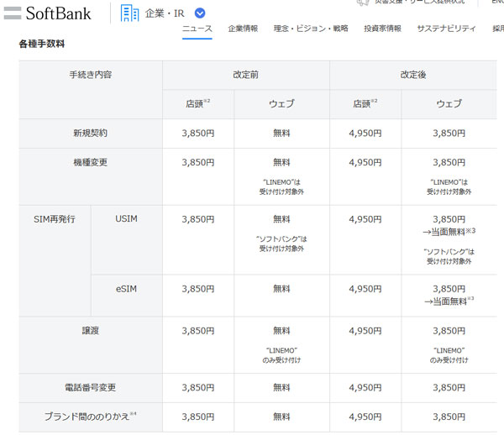Screen dimensions: 504x435
Task: Click 譲渡 pre-revision LINEMO のみ受け付け note
Action: point(281,355)
